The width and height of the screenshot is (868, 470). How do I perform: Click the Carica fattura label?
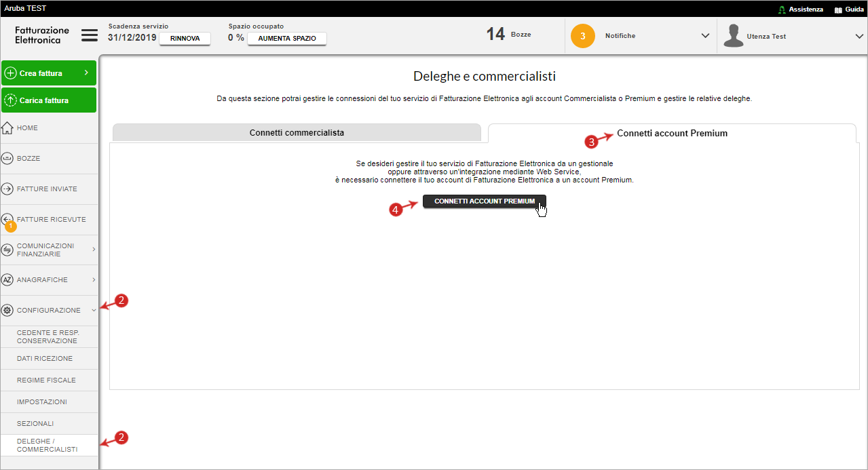[44, 100]
